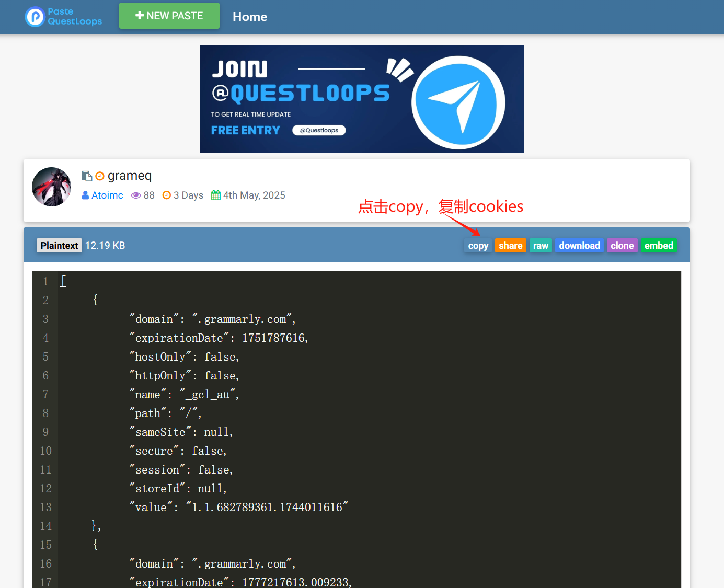
Task: Click the orange clock icon next to grameq
Action: point(99,176)
